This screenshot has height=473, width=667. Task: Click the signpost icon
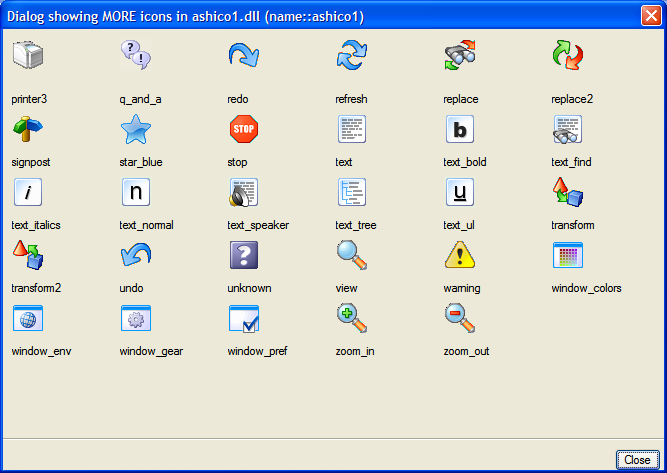coord(27,129)
